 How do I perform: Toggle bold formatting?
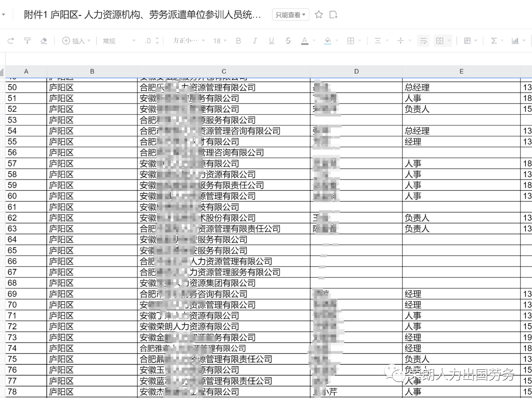[238, 41]
